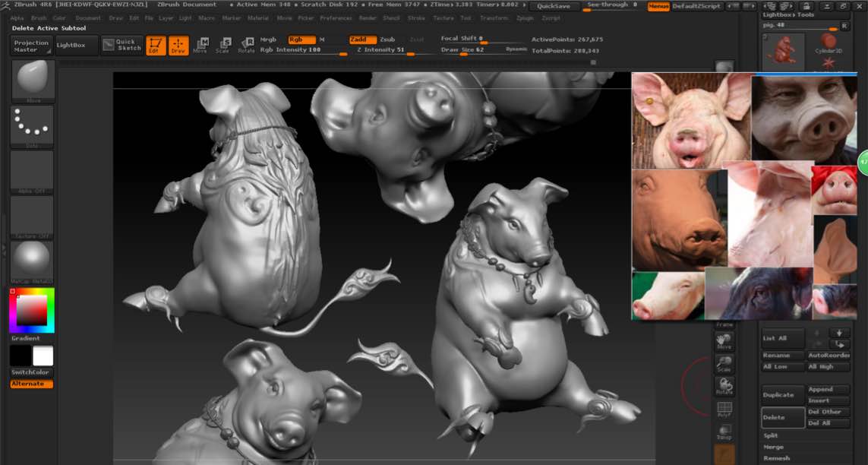Expand the Split section
Image resolution: width=868 pixels, height=465 pixels.
coord(771,435)
